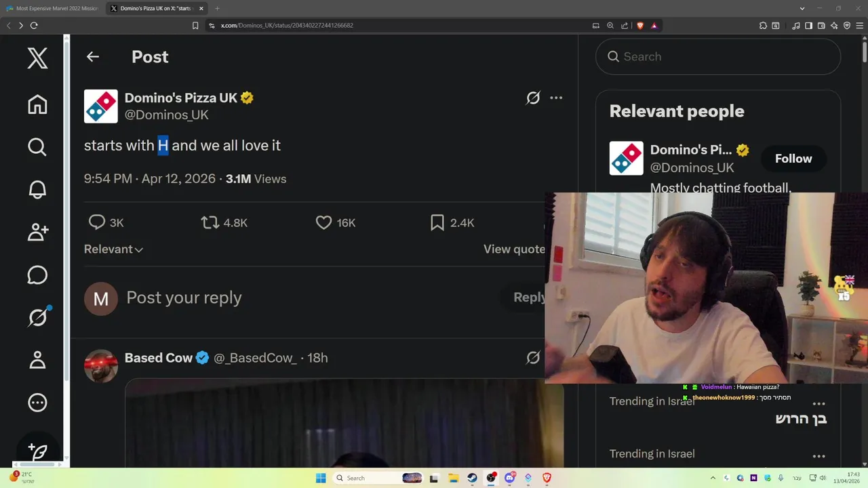Open a new browser tab
The height and width of the screenshot is (488, 868).
tap(217, 9)
